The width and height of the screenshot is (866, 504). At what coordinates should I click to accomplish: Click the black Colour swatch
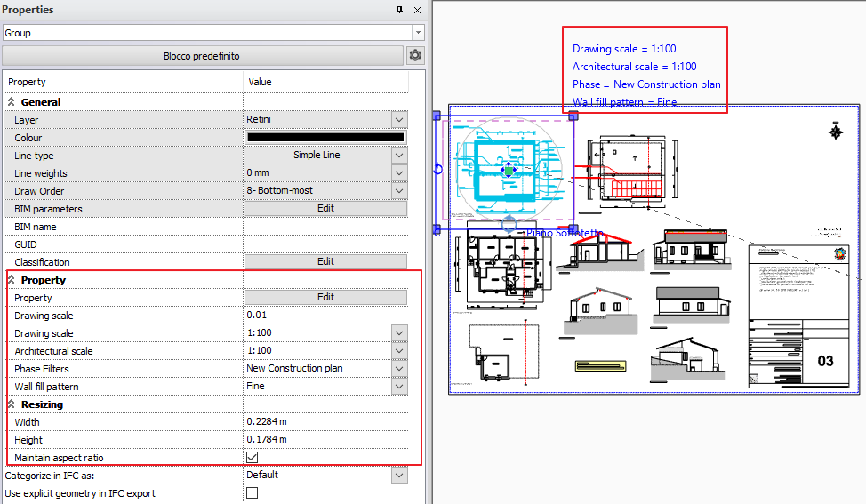click(x=325, y=138)
